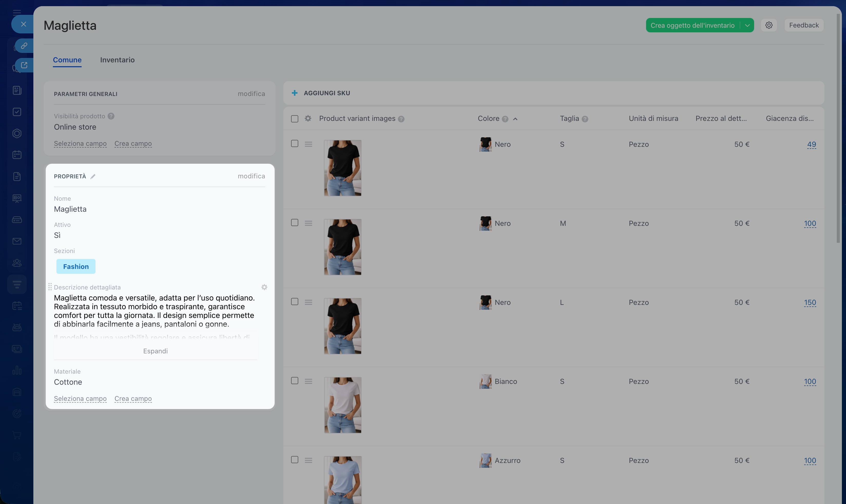Click the drag handle on the Nero M row
This screenshot has width=846, height=504.
coord(308,223)
